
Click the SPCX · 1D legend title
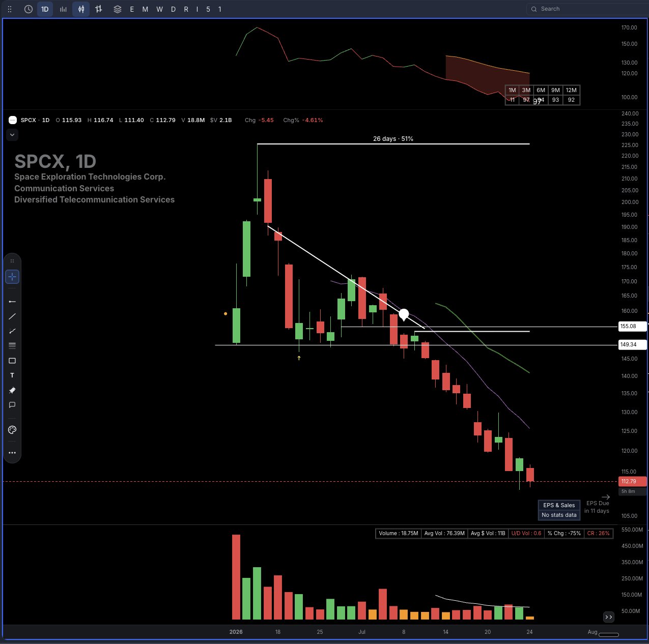35,120
